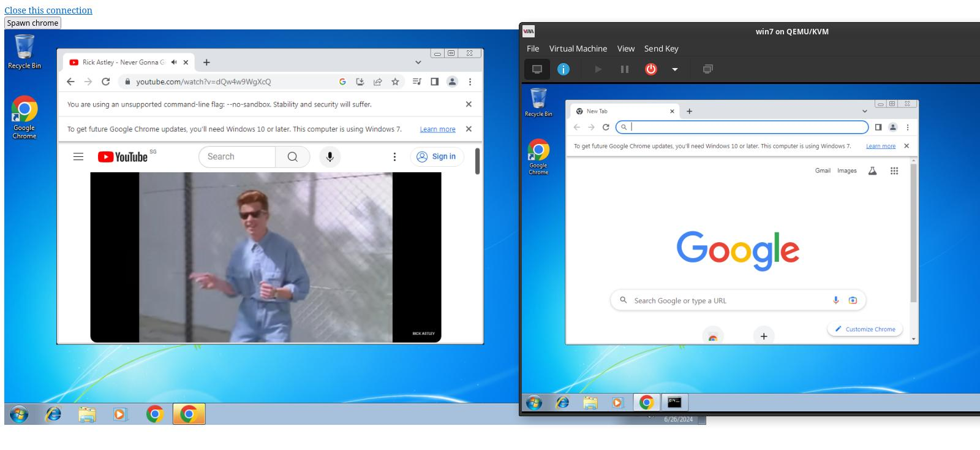Open the Send Key menu
This screenshot has height=450, width=980.
click(x=661, y=48)
